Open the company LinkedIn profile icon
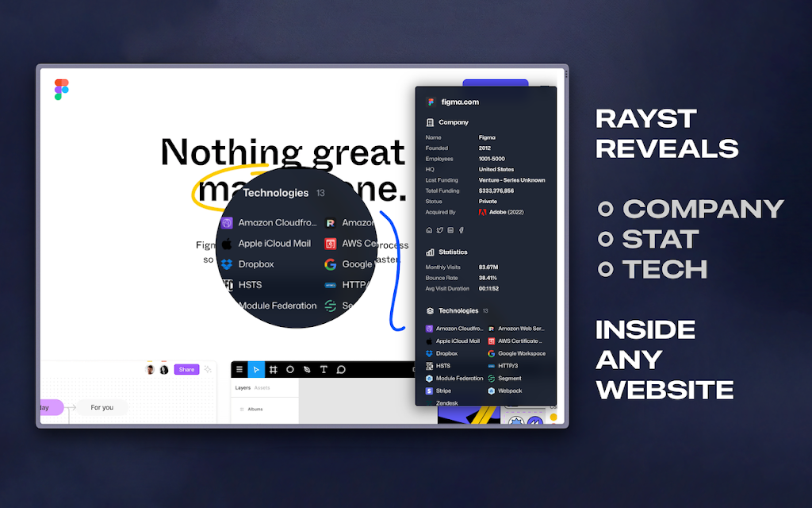 point(450,230)
